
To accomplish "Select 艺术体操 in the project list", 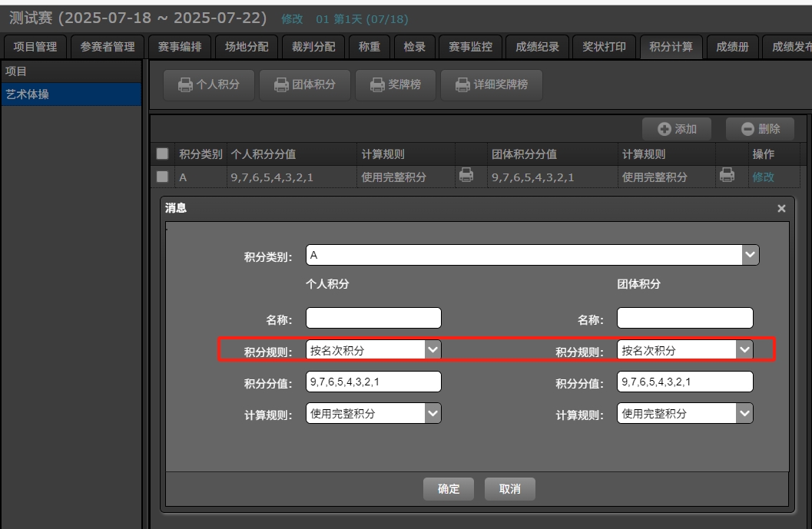I will 71,94.
